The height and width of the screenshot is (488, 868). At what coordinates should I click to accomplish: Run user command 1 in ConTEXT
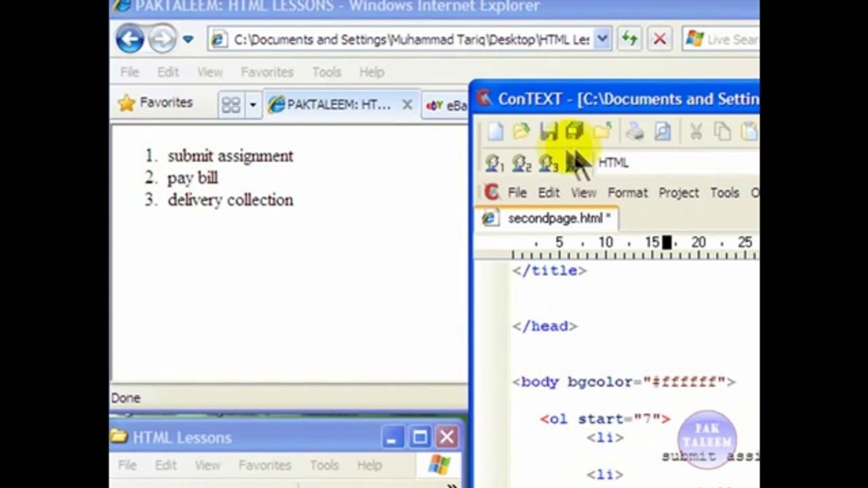pos(494,163)
